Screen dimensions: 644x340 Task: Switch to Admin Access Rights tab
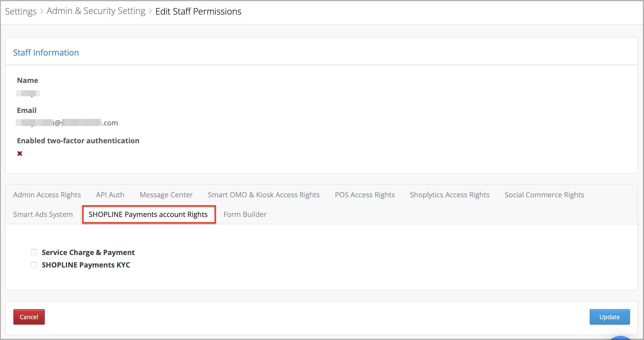point(47,195)
